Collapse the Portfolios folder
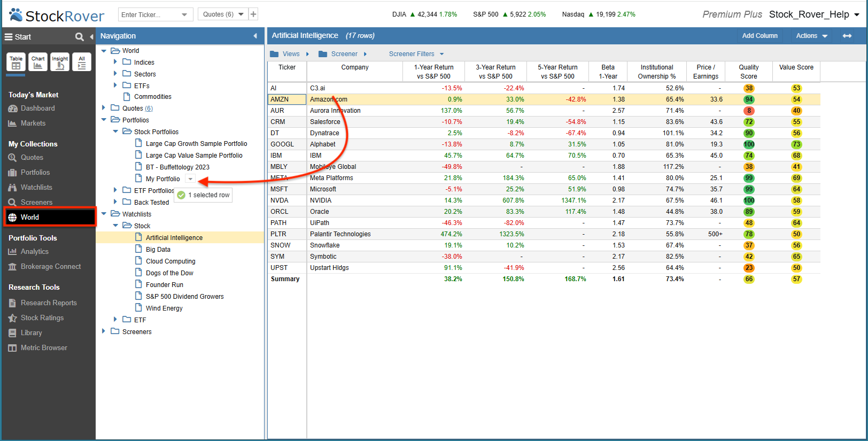Viewport: 868px width, 441px height. tap(104, 120)
